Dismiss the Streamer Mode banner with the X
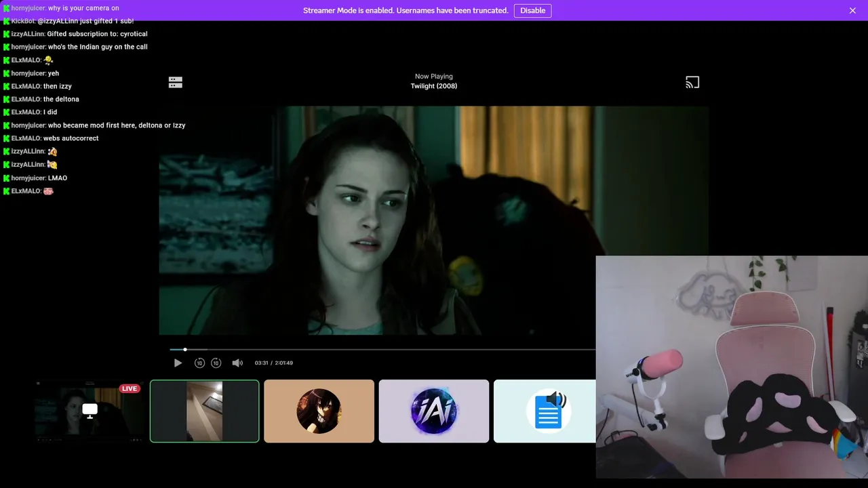The width and height of the screenshot is (868, 488). point(852,10)
